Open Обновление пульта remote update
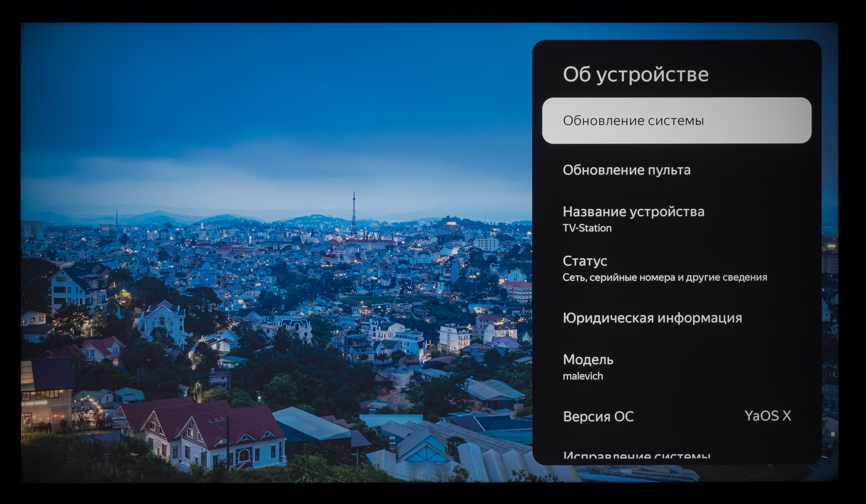866x504 pixels. click(x=626, y=170)
